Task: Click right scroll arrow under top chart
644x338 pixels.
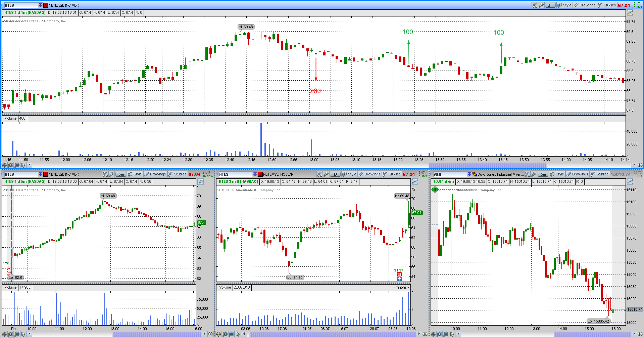Action: coord(634,165)
